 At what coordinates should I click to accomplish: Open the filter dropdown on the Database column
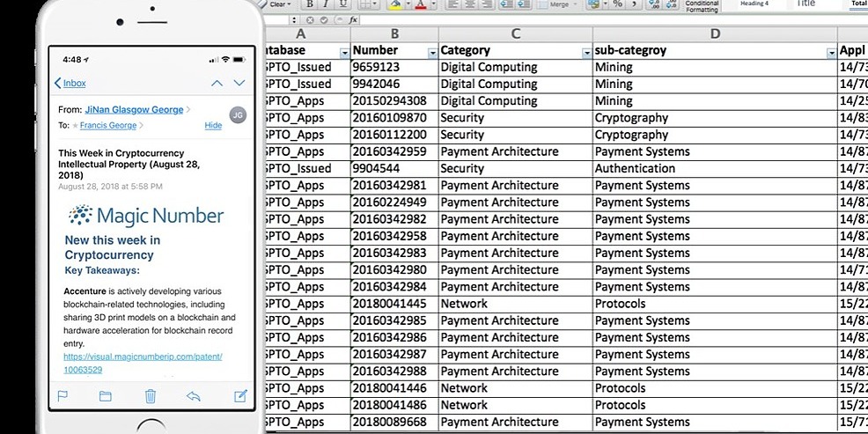(x=344, y=53)
